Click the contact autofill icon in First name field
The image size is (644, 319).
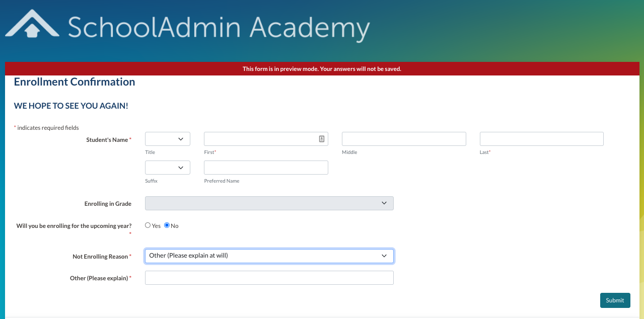(x=321, y=138)
